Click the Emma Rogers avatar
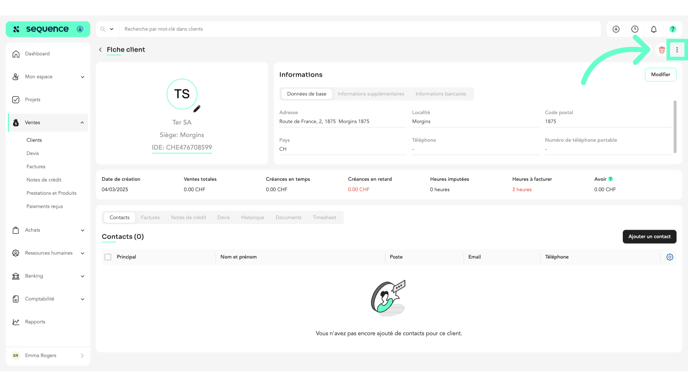The height and width of the screenshot is (387, 688). click(x=16, y=355)
